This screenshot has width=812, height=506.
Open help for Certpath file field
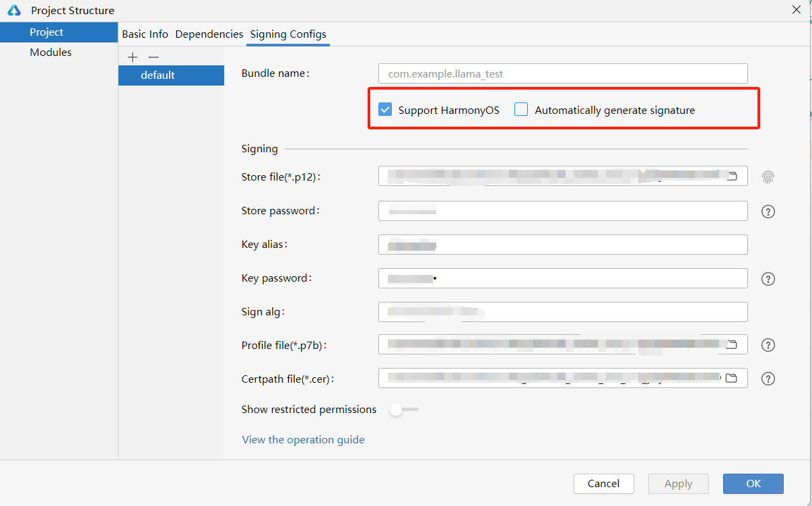pyautogui.click(x=768, y=379)
